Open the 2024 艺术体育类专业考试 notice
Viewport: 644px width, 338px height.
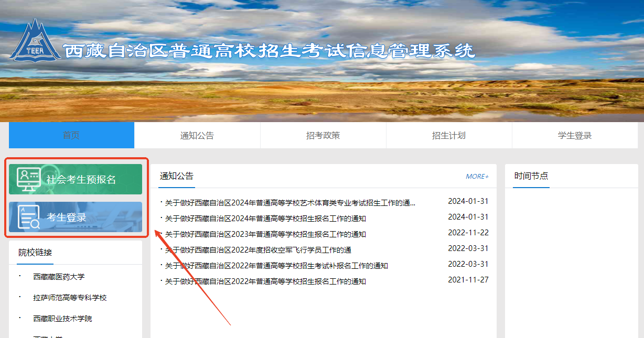coord(289,203)
